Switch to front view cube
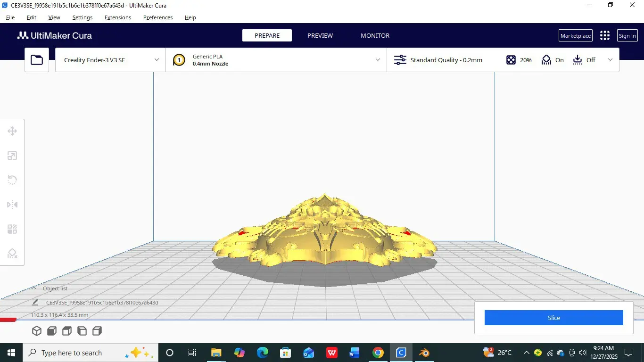644x362 pixels. [x=52, y=331]
